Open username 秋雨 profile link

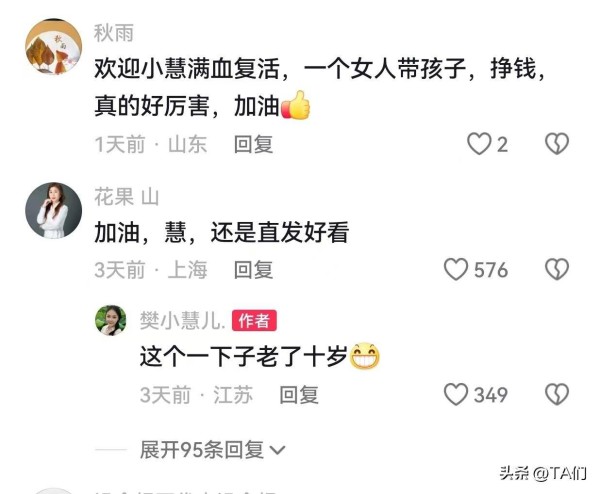pos(114,33)
